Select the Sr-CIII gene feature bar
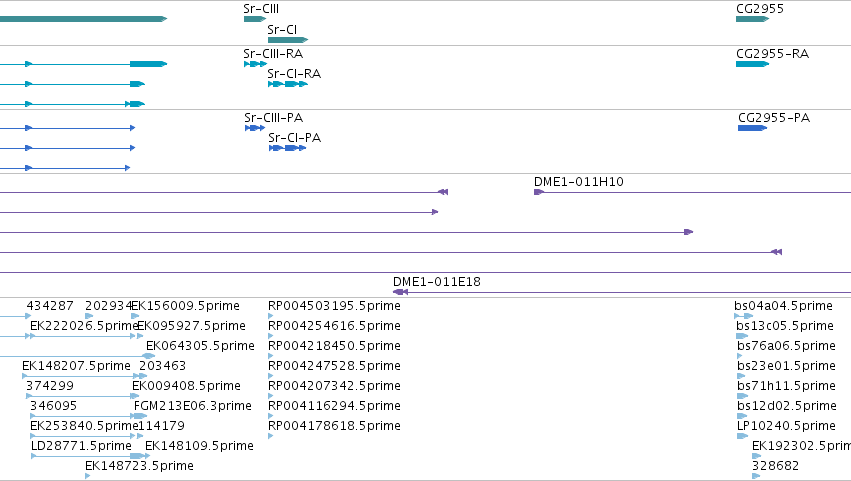Viewport: 851px width, 481px height. pyautogui.click(x=255, y=19)
